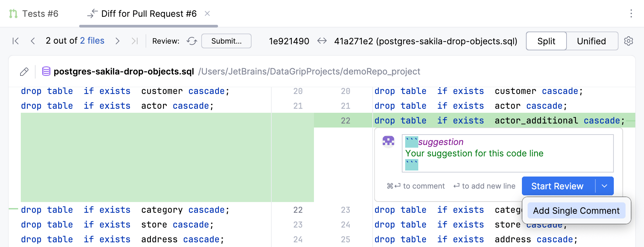
Task: Click the refresh review icon
Action: click(192, 41)
